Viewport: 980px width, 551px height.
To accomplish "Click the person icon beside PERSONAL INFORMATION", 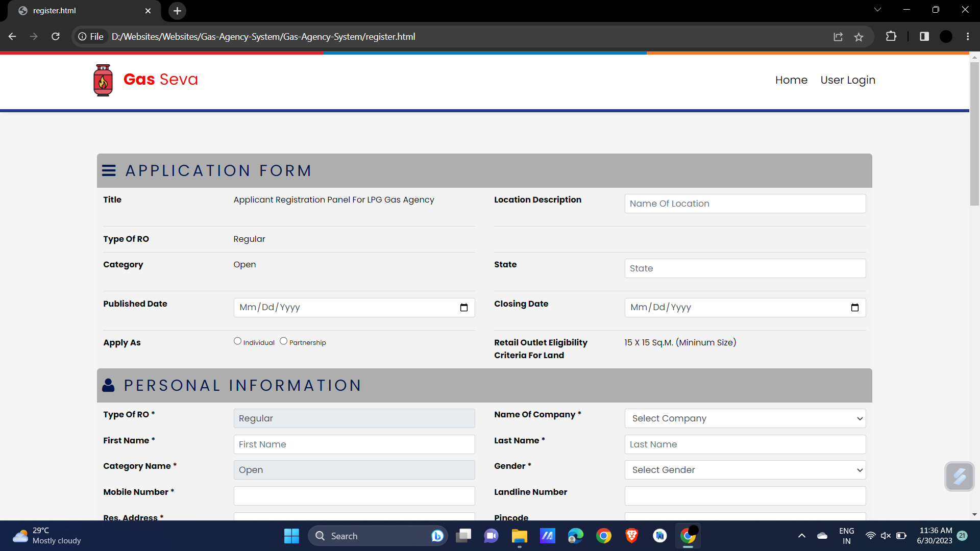I will point(109,385).
